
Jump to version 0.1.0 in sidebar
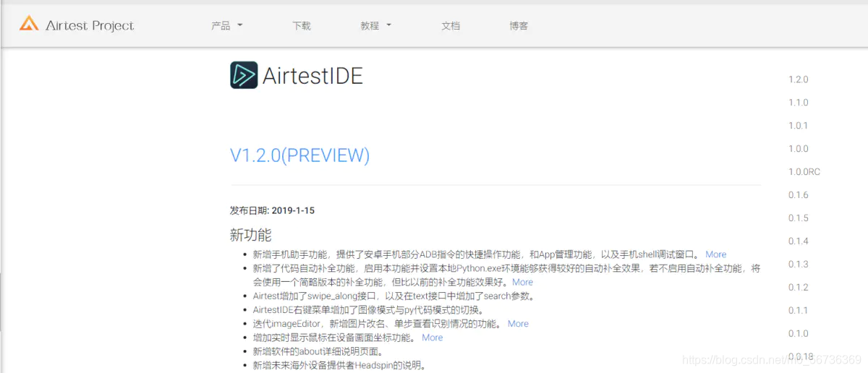tap(799, 334)
